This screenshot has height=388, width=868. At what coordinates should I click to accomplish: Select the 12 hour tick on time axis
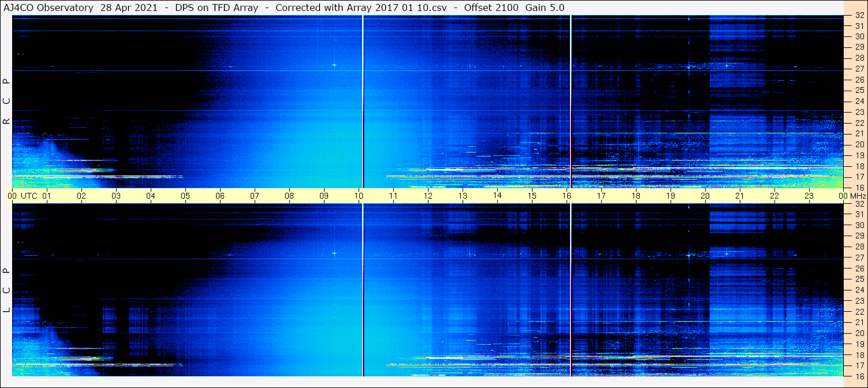pyautogui.click(x=427, y=196)
